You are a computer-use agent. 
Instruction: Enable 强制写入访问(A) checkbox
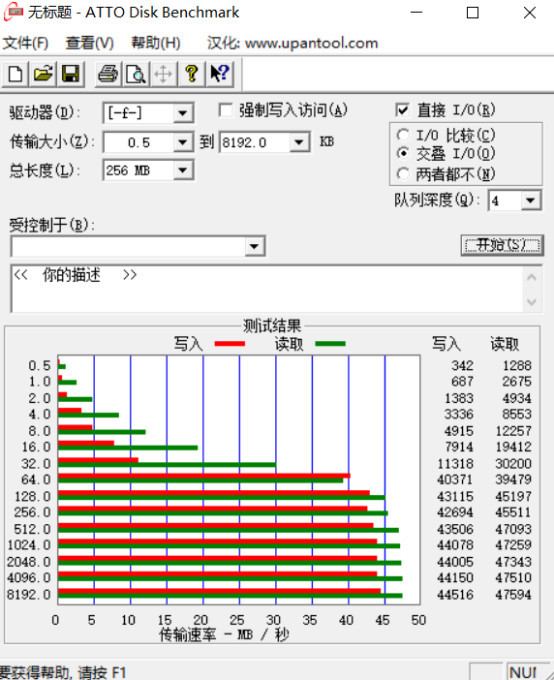pyautogui.click(x=226, y=110)
